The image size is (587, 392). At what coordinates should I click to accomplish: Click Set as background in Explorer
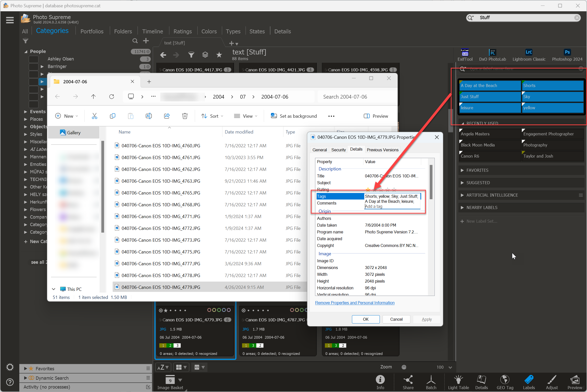tap(294, 116)
